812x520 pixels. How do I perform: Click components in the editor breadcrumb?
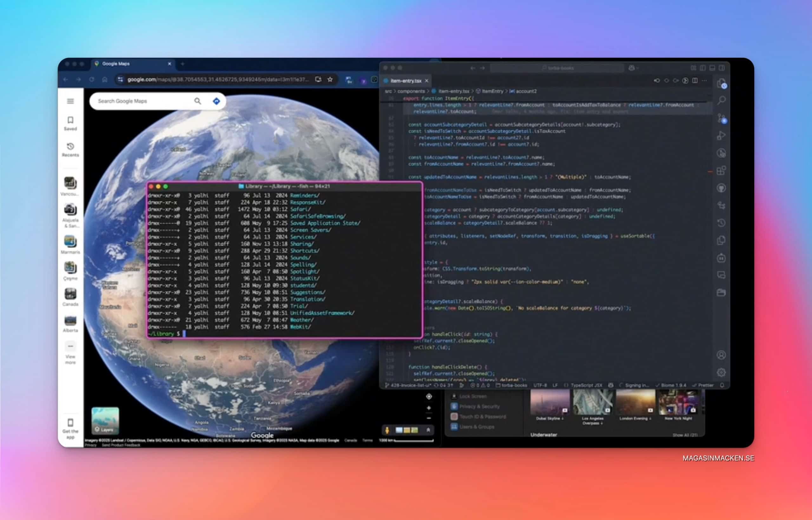pyautogui.click(x=411, y=91)
